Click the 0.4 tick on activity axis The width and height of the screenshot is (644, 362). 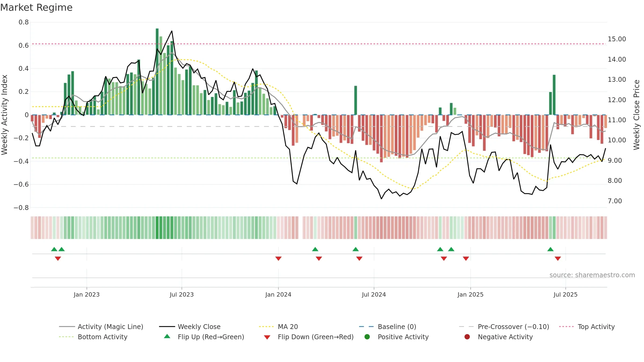(x=24, y=69)
